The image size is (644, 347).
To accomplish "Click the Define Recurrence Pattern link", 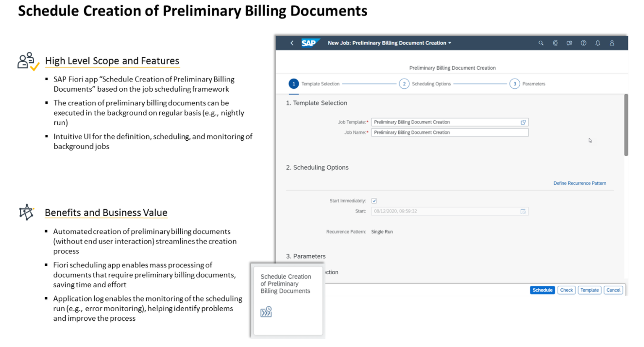I will pyautogui.click(x=579, y=183).
